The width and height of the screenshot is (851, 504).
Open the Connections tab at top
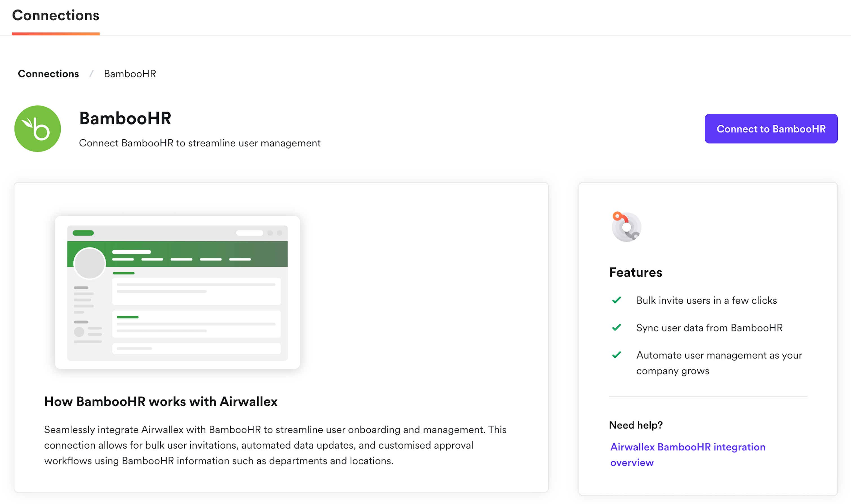click(x=56, y=16)
